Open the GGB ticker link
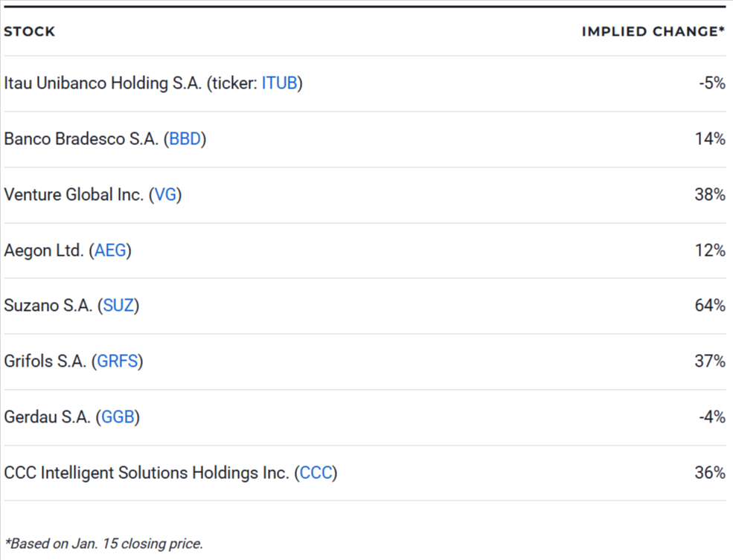Viewport: 733px width, 560px height. (x=118, y=416)
